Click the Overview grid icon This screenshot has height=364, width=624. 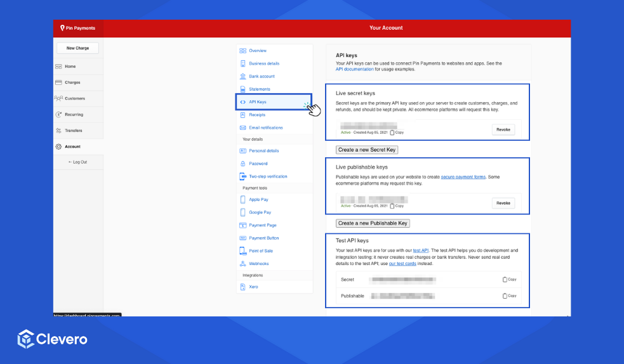coord(242,51)
